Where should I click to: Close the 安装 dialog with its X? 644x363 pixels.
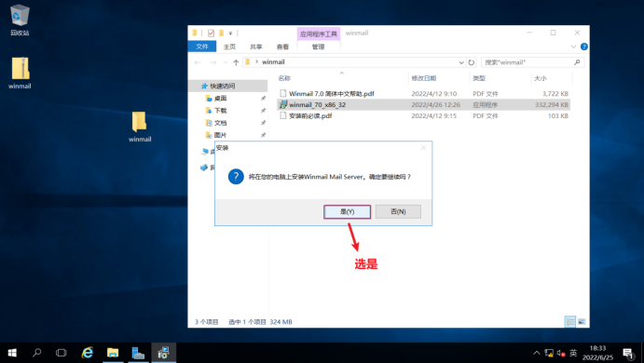423,148
